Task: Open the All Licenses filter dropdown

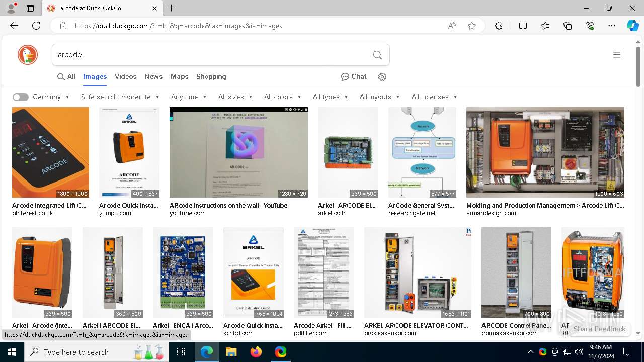Action: point(434,97)
